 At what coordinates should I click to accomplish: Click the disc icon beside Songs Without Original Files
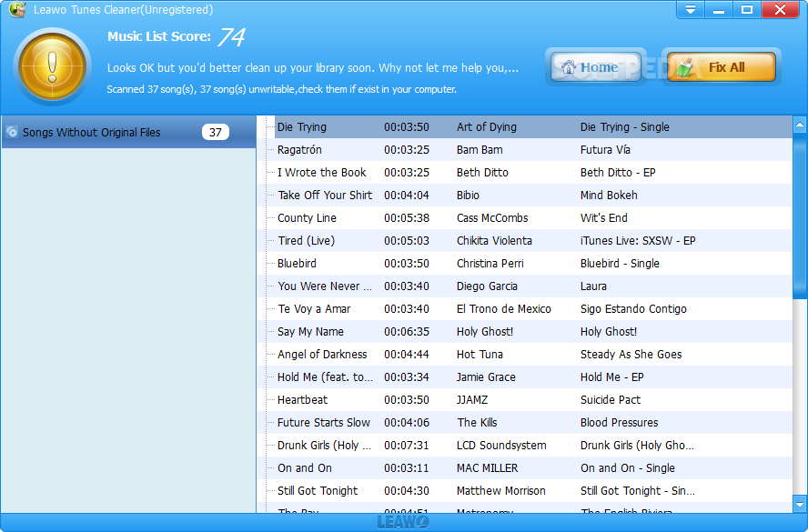12,133
